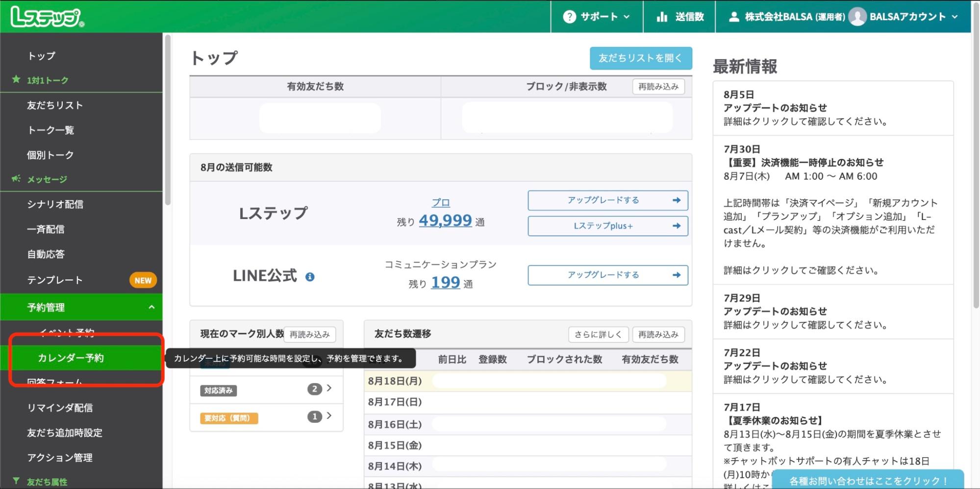Open 友だちリスト from the sidebar
This screenshot has height=489, width=980.
pos(55,105)
